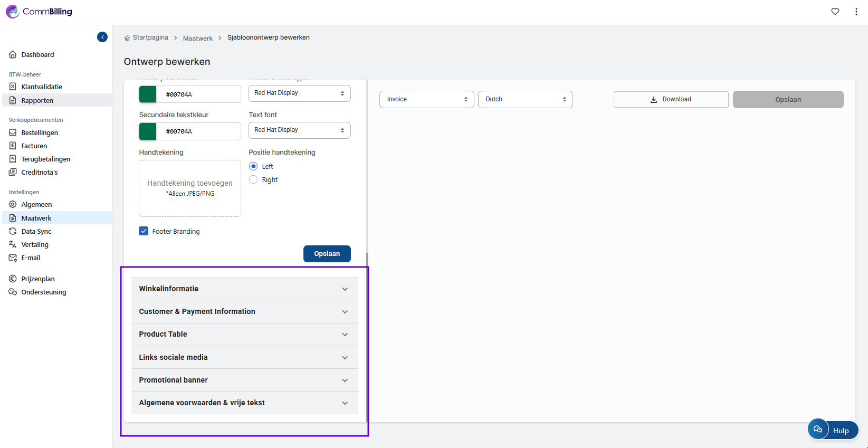
Task: Click the Vertaling translate icon
Action: [13, 244]
